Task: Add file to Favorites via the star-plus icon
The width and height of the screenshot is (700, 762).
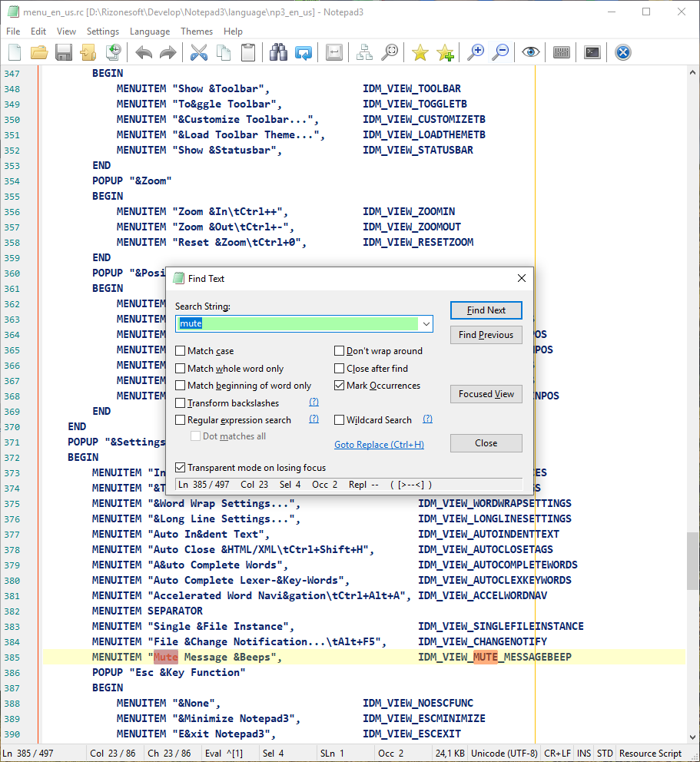Action: coord(446,52)
